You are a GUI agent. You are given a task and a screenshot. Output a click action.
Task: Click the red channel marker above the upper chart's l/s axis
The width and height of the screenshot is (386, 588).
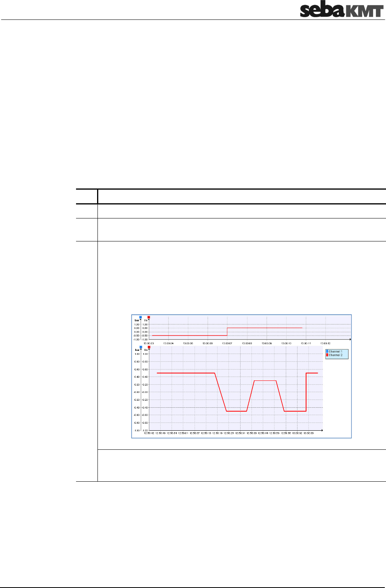point(149,317)
